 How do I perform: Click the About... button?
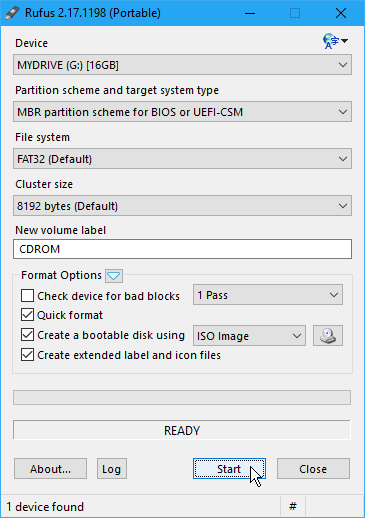coord(50,469)
